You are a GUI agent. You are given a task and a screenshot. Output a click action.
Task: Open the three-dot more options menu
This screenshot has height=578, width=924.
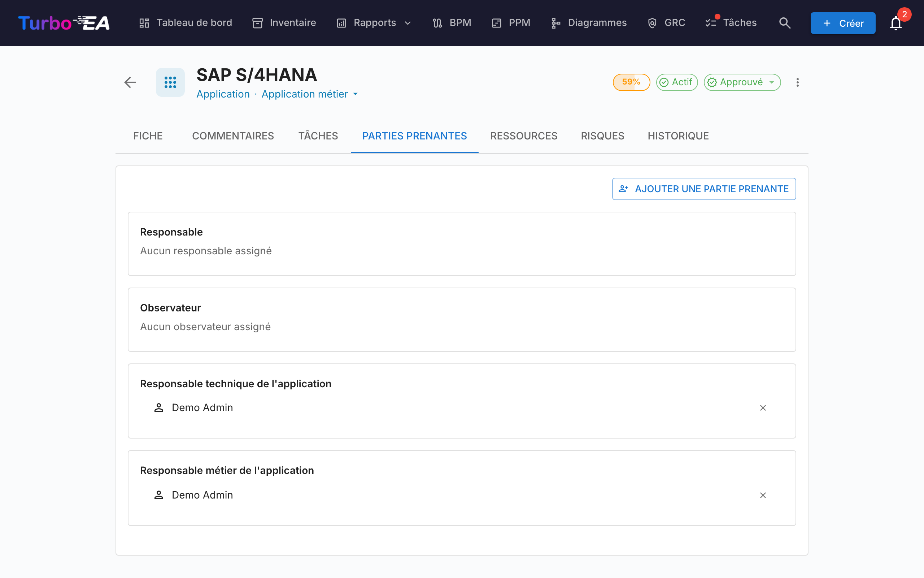tap(797, 82)
